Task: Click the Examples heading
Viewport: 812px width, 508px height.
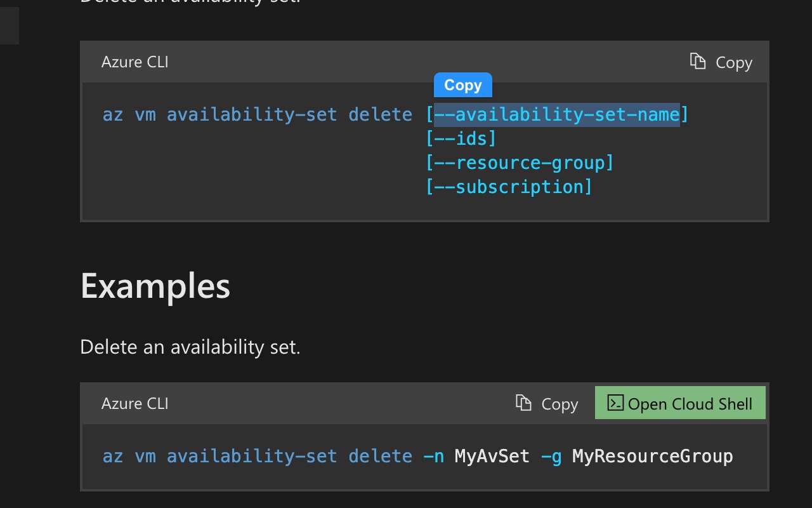Action: tap(155, 286)
